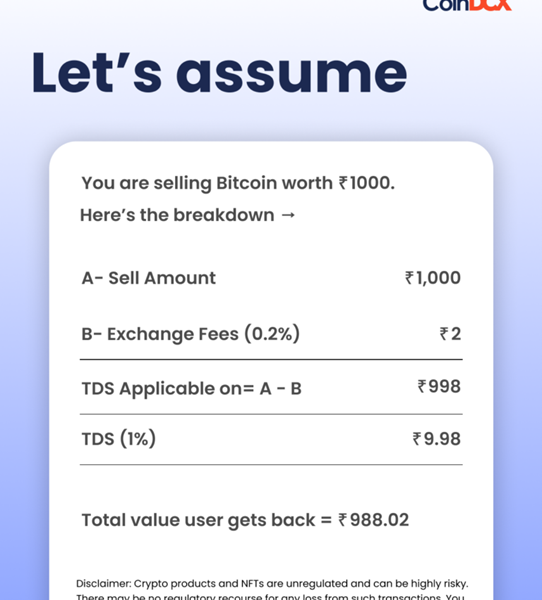Select the 'A- Sell Amount' label

(149, 278)
